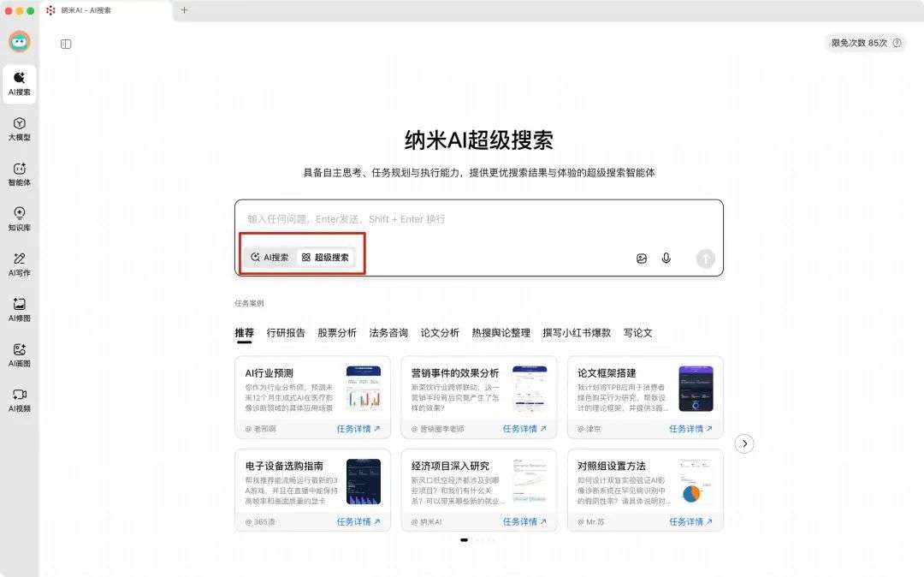924x577 pixels.
Task: Click the AI行业预测 card thumbnail
Action: (364, 389)
